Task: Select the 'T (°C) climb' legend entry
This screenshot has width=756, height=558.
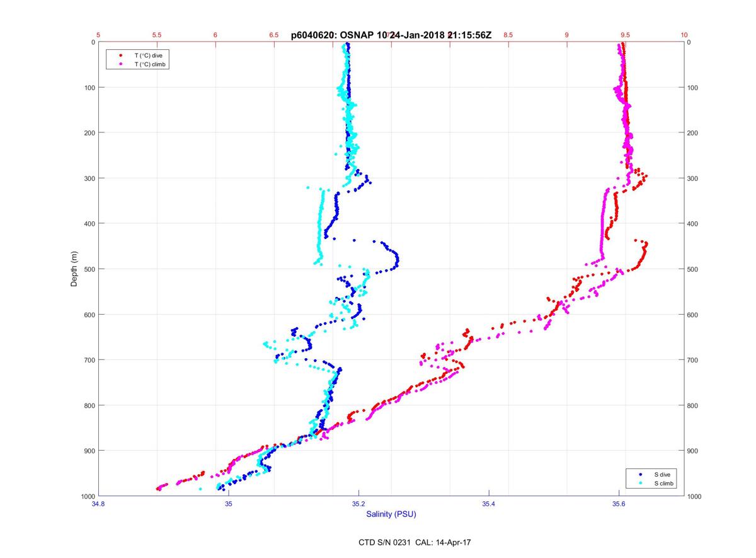Action: [151, 64]
